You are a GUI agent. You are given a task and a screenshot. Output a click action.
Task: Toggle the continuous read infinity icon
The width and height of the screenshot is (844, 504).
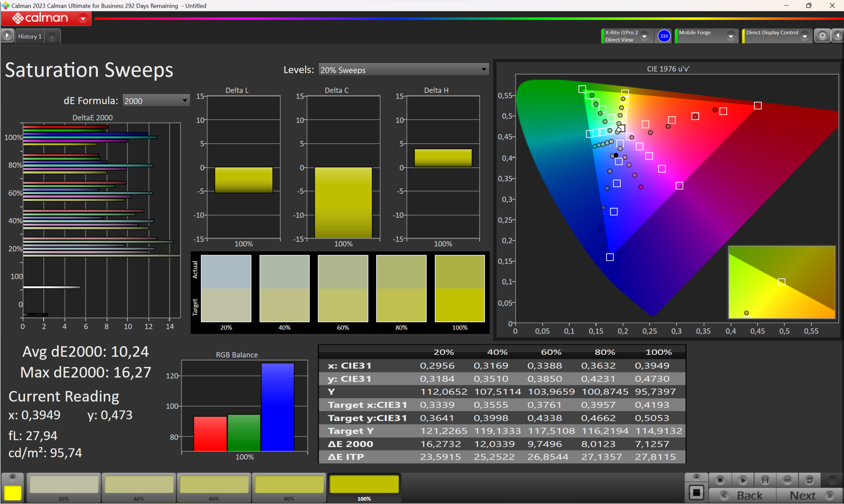(x=787, y=480)
